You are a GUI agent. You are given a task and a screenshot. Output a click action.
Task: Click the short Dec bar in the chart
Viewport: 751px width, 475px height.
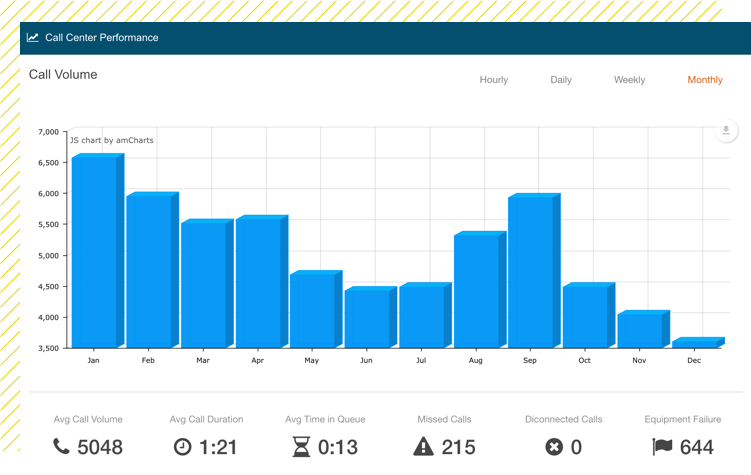(x=698, y=342)
